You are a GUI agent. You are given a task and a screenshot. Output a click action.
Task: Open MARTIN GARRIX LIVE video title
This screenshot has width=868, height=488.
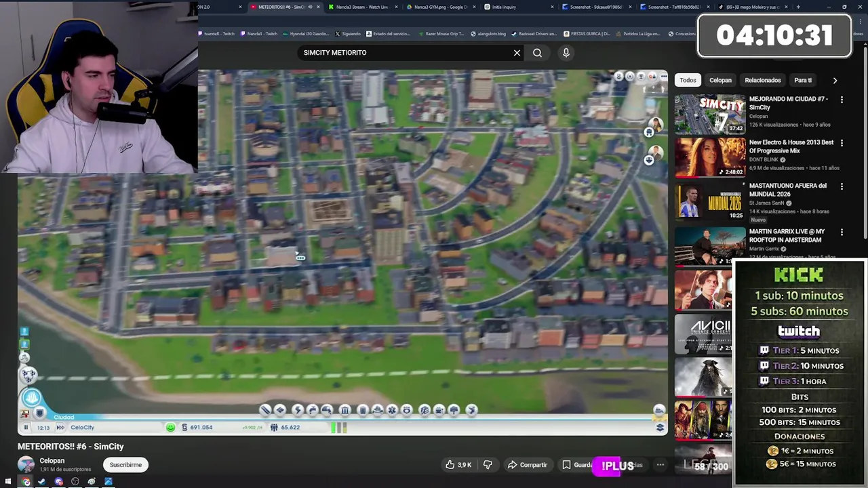coord(787,235)
